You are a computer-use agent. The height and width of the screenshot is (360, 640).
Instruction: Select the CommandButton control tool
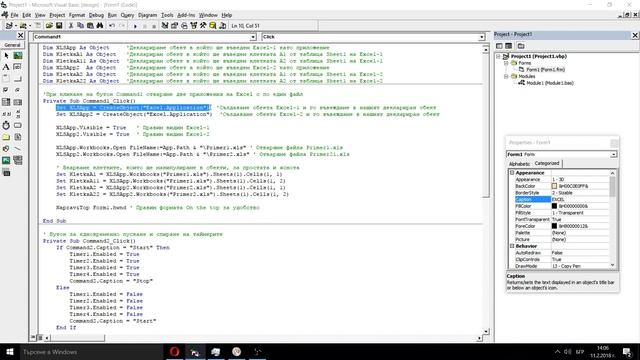pyautogui.click(x=18, y=78)
